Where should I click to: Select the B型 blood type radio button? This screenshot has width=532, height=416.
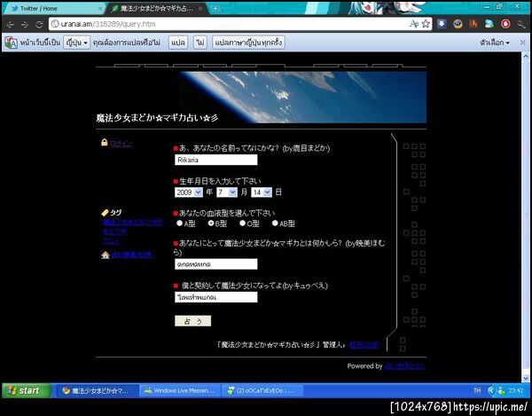[x=211, y=223]
